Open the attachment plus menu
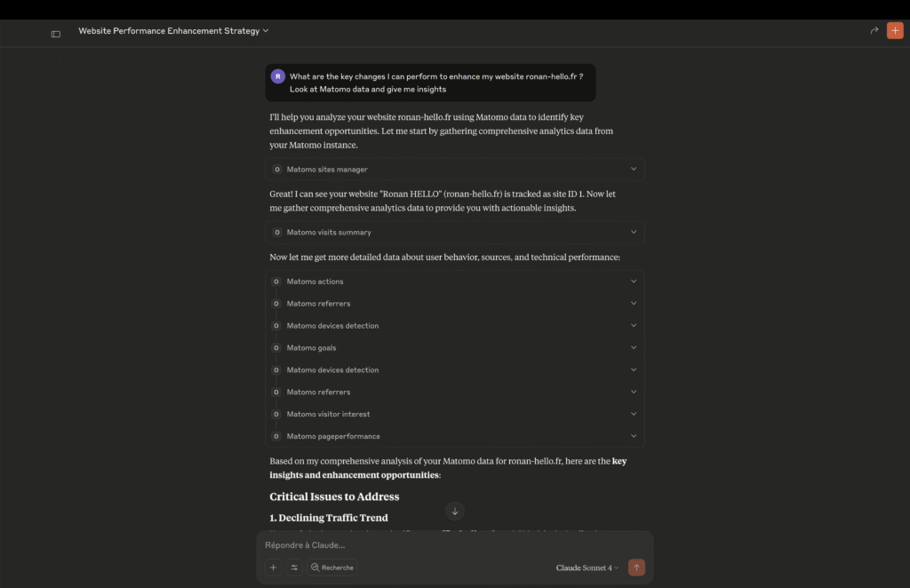 [x=273, y=568]
